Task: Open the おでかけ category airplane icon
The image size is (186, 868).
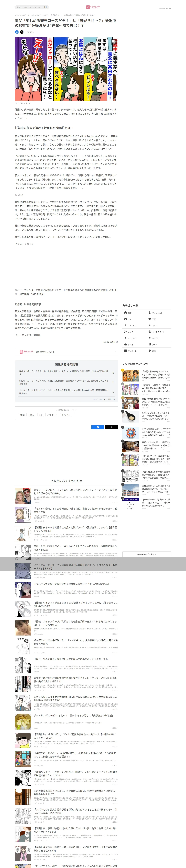Action: [x=150, y=338]
